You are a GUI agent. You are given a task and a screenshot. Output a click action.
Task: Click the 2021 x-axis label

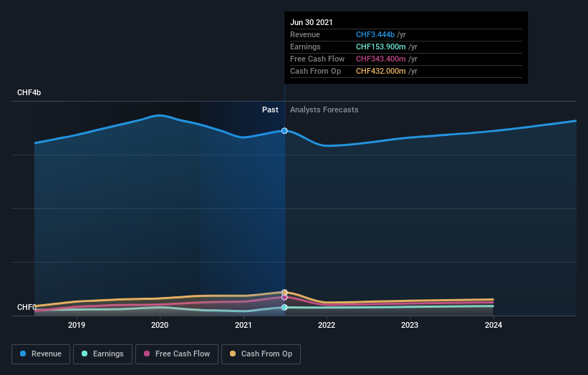[243, 325]
